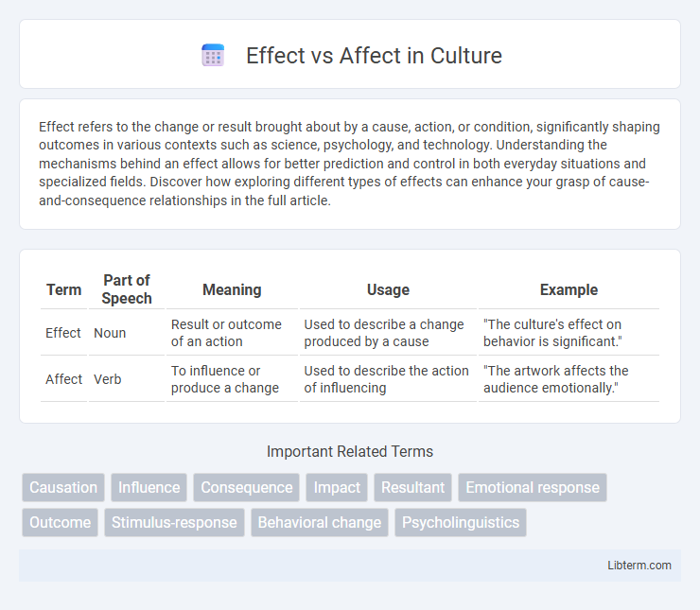Open the Outcome tag

(60, 522)
